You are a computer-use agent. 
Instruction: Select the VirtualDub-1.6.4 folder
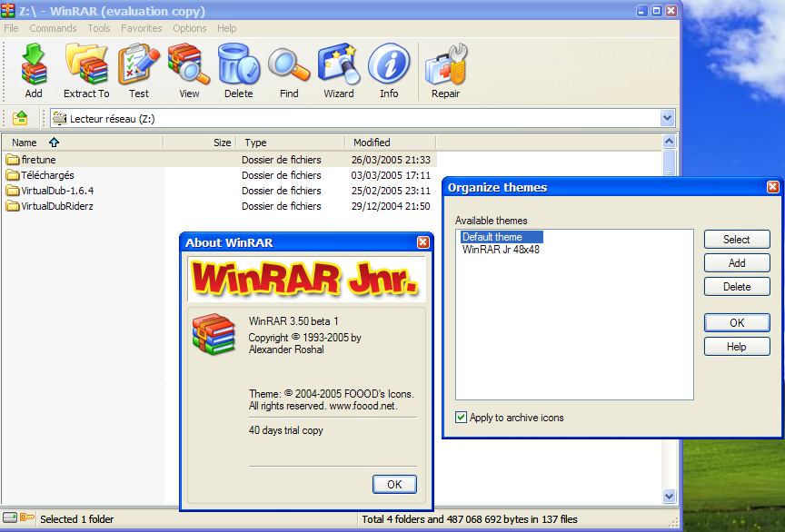click(x=57, y=191)
